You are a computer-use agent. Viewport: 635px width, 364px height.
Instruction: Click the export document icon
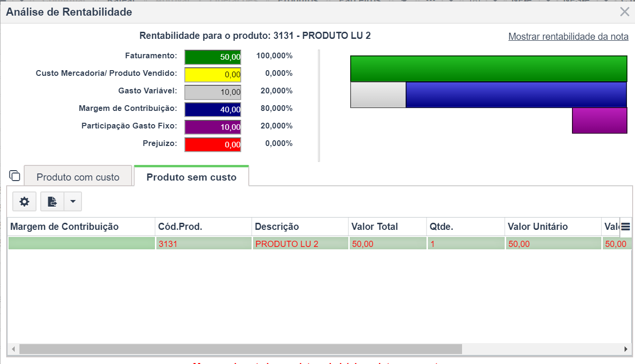[x=52, y=201]
